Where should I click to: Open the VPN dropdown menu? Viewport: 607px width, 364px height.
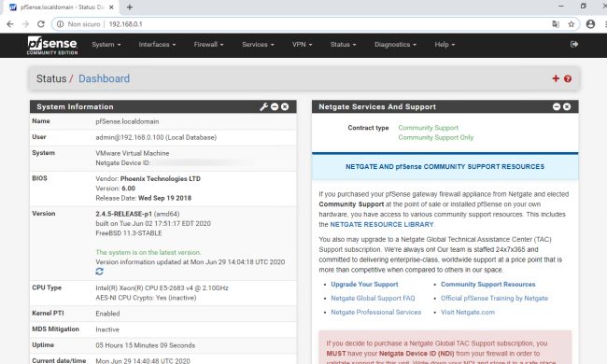[303, 45]
